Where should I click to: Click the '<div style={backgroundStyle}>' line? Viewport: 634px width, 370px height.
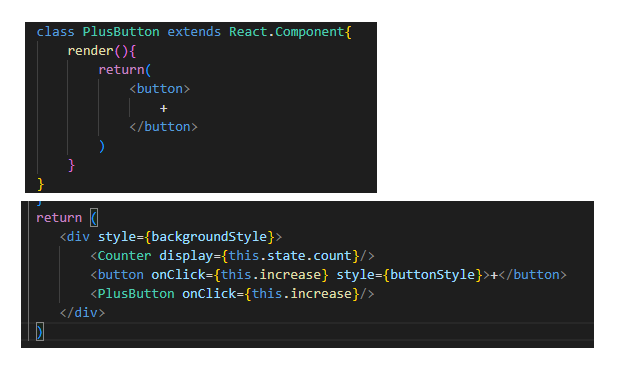[x=171, y=237]
